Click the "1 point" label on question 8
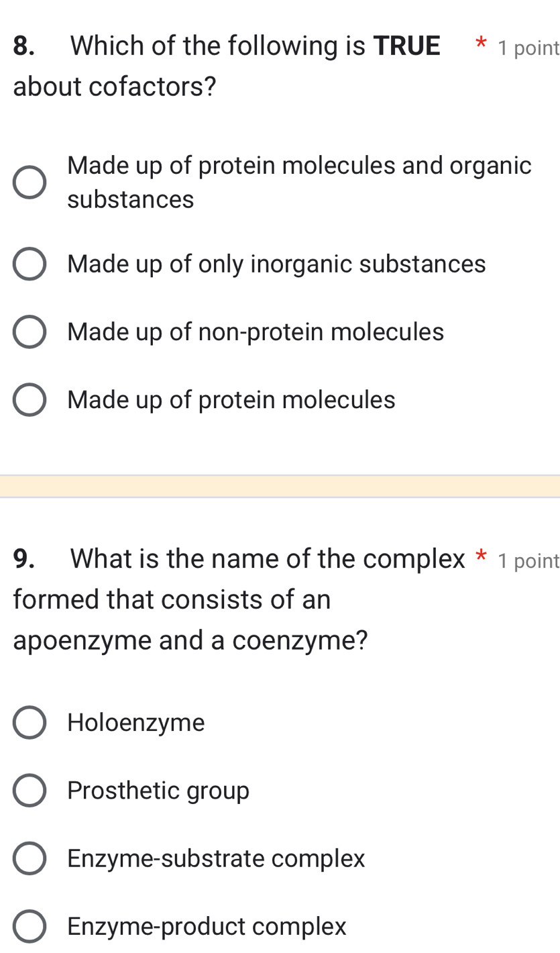This screenshot has width=560, height=953. pos(528,48)
